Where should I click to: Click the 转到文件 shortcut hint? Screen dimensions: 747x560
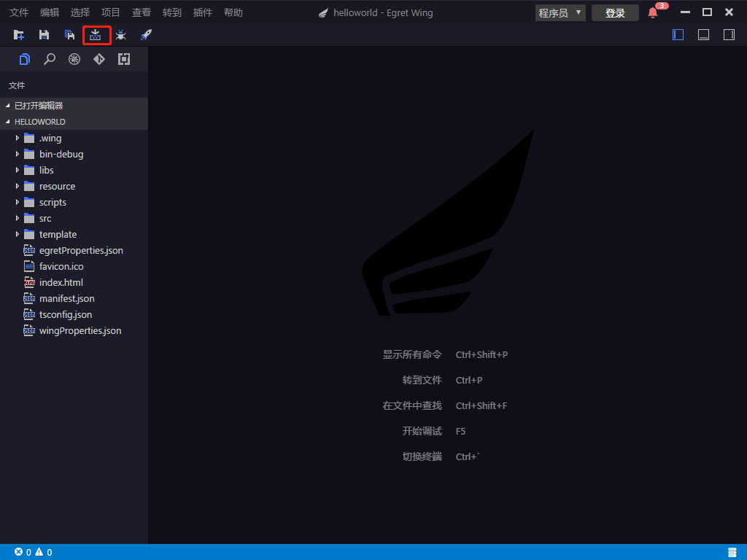pyautogui.click(x=422, y=380)
